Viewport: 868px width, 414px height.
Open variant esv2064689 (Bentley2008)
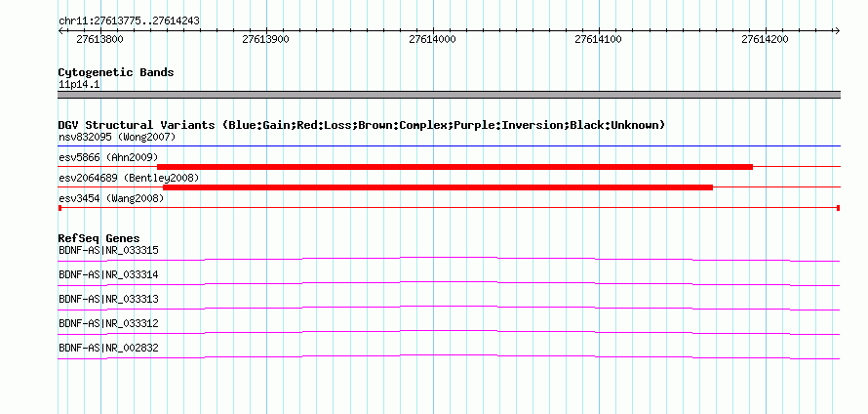click(129, 178)
